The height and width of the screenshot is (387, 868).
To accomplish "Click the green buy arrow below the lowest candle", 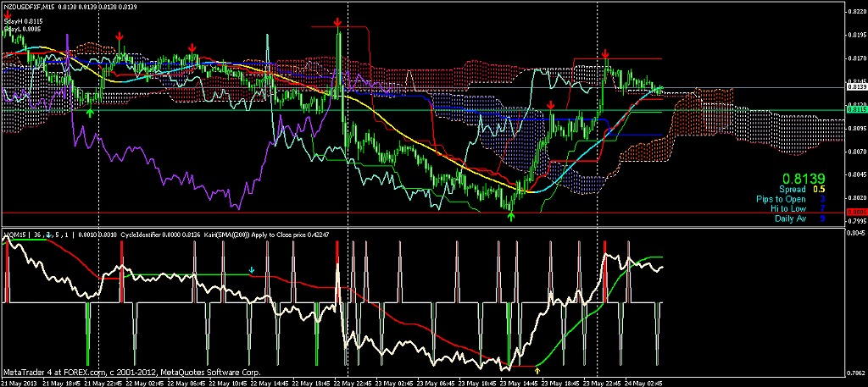I will tap(511, 216).
